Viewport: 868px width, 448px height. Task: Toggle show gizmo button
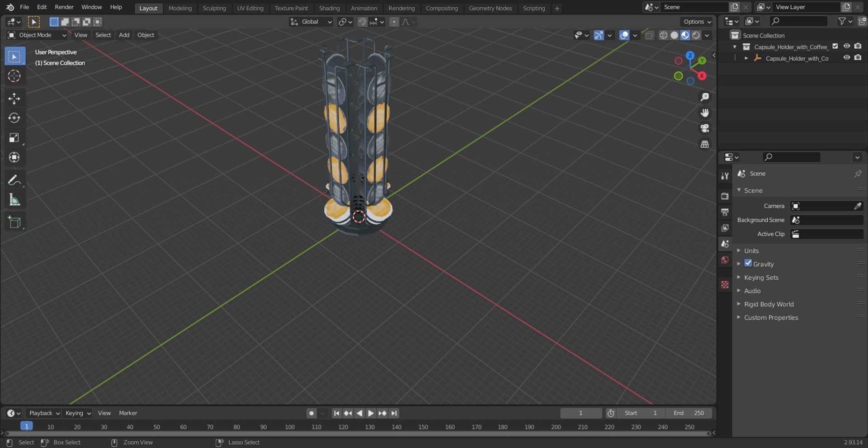click(599, 35)
